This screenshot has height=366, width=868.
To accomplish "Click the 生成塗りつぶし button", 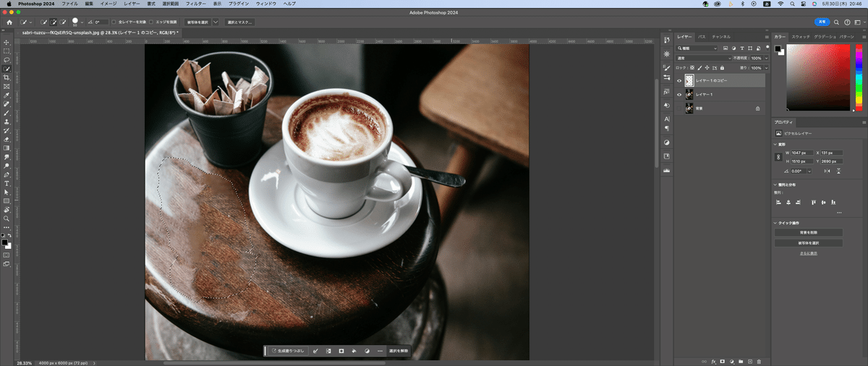I will coord(287,351).
